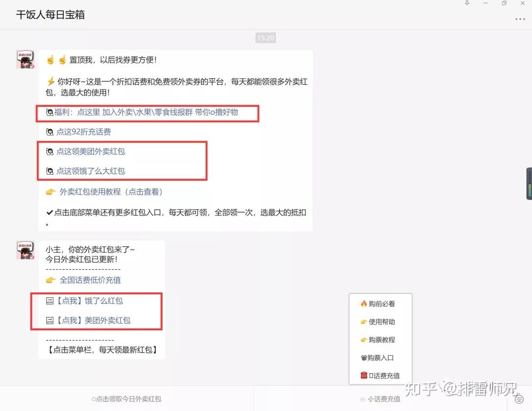Click the sender avatar of the first message
532x411 pixels.
point(26,59)
